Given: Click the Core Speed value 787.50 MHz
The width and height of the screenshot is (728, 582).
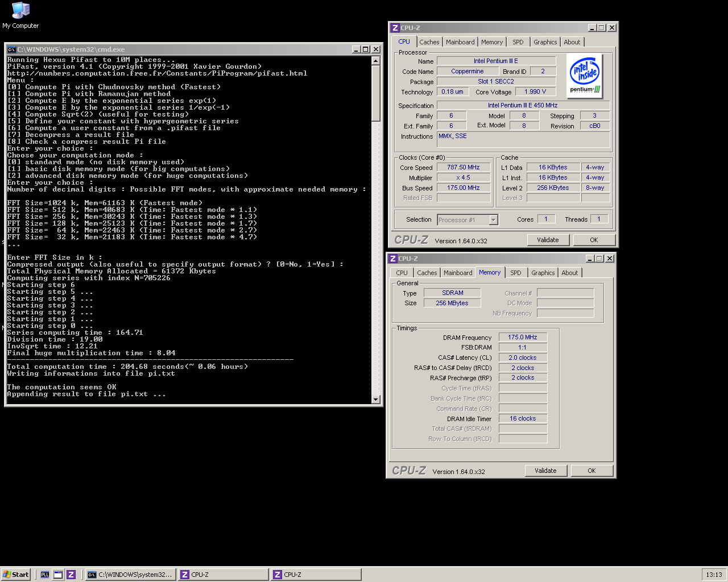Looking at the screenshot, I should coord(464,167).
